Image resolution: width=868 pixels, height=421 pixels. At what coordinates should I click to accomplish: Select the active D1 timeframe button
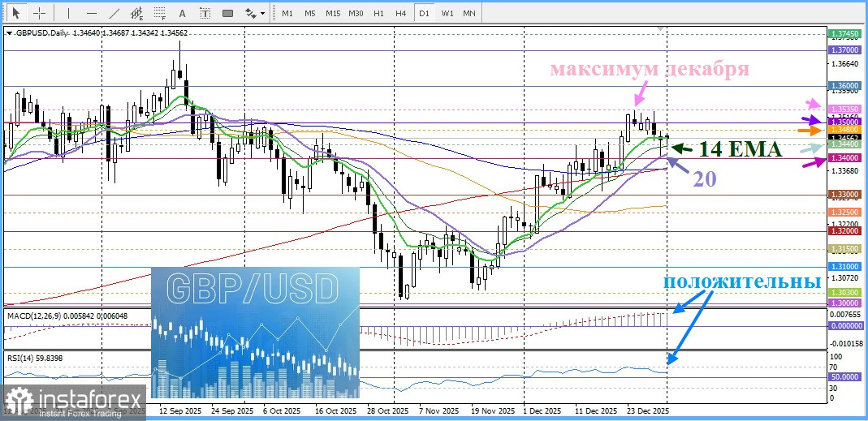[424, 13]
